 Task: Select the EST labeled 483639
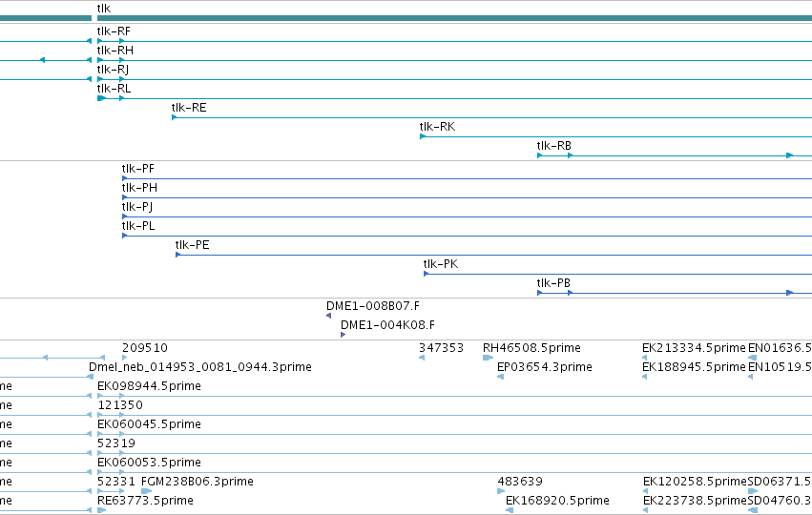click(x=520, y=482)
